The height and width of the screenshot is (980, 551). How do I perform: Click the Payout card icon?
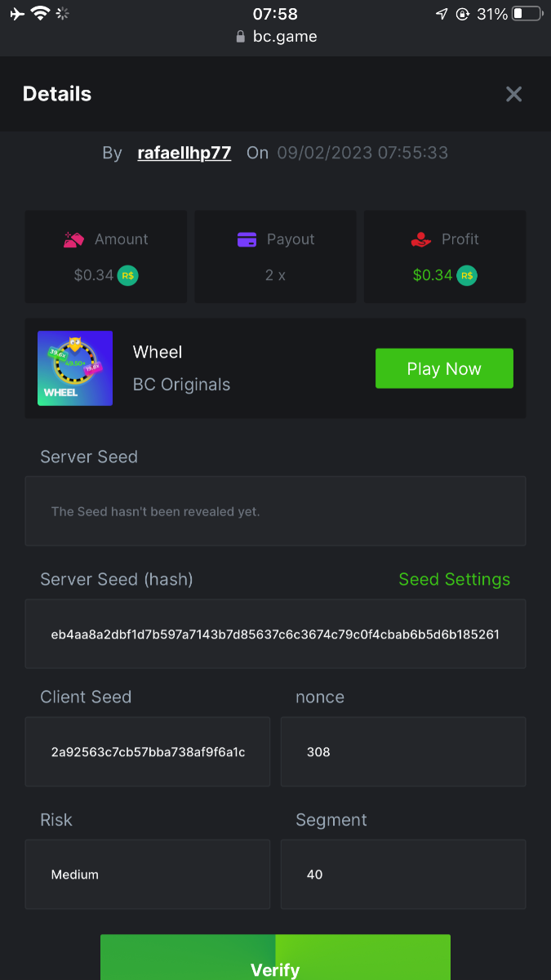coord(247,239)
